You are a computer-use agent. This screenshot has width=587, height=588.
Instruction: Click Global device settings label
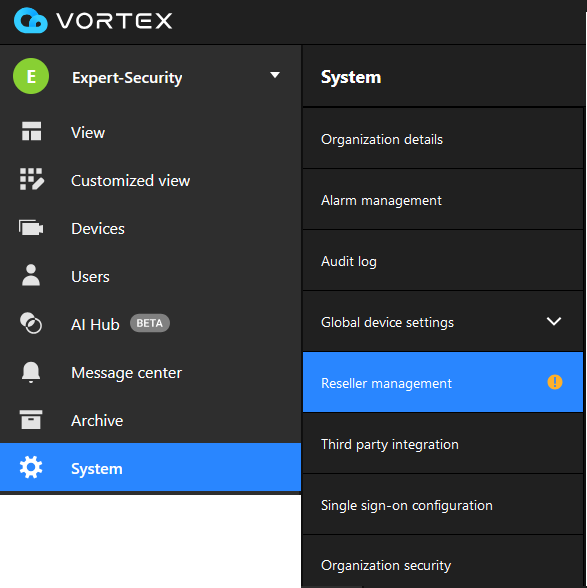[387, 322]
